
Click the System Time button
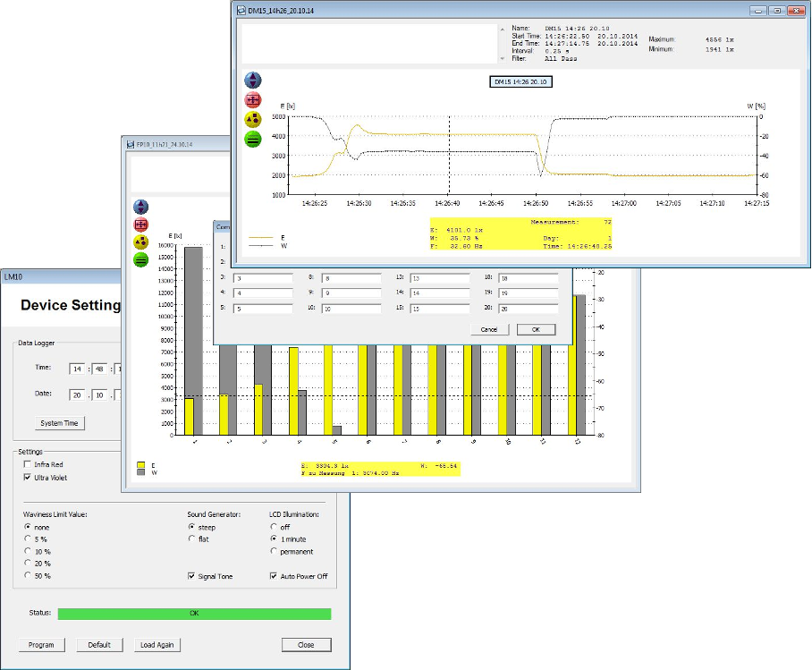point(60,423)
